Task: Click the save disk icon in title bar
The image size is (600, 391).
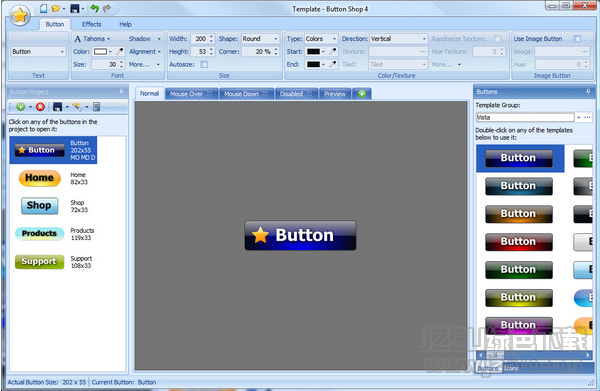Action: [75, 8]
